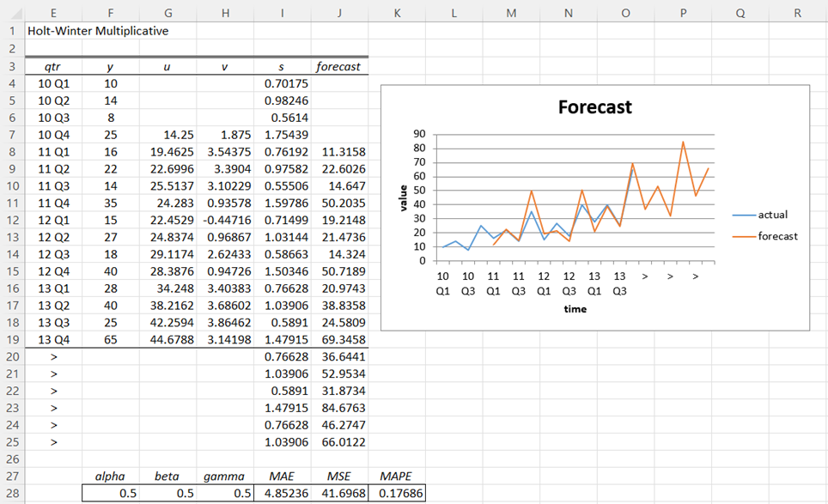This screenshot has height=504, width=828.
Task: Click the forecast legend entry in chart
Action: click(x=765, y=236)
